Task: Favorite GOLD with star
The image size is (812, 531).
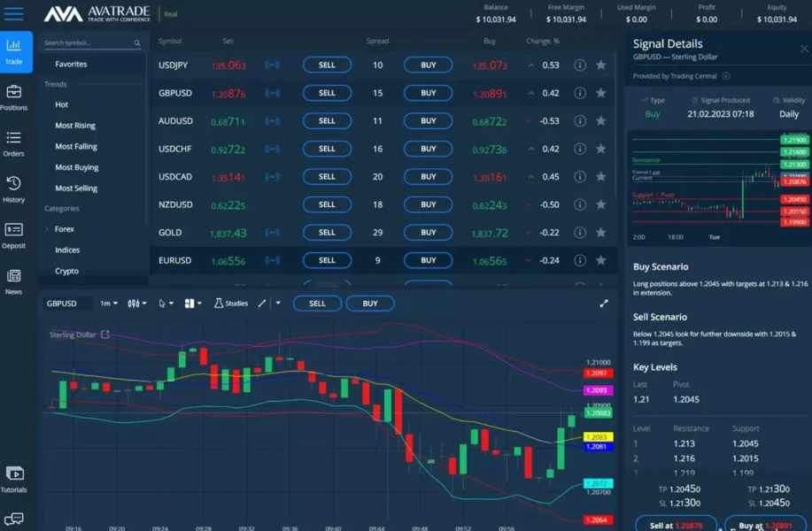Action: point(600,233)
